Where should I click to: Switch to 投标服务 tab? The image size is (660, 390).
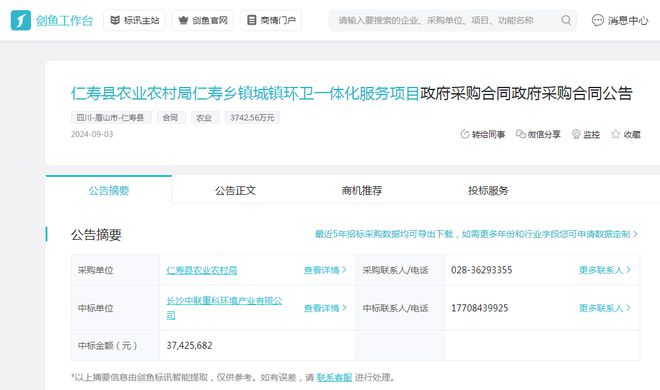tap(488, 190)
